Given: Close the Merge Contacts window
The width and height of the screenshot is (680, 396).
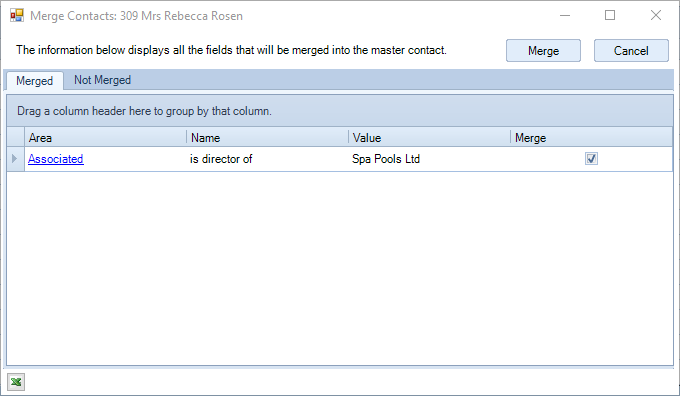Looking at the screenshot, I should 656,15.
